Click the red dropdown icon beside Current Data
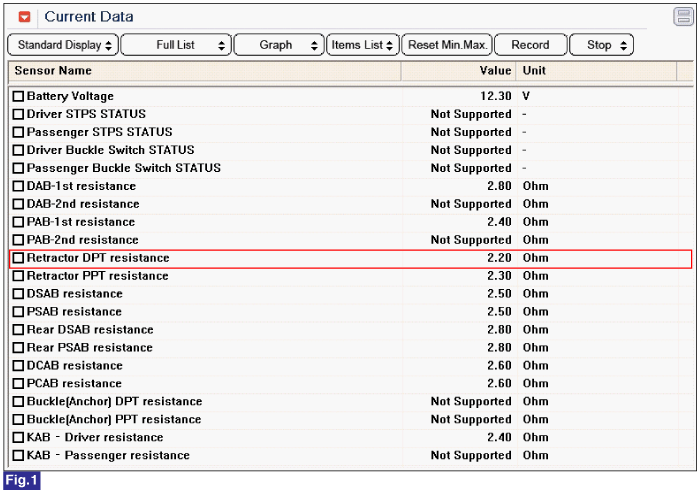The width and height of the screenshot is (700, 491). coord(25,17)
